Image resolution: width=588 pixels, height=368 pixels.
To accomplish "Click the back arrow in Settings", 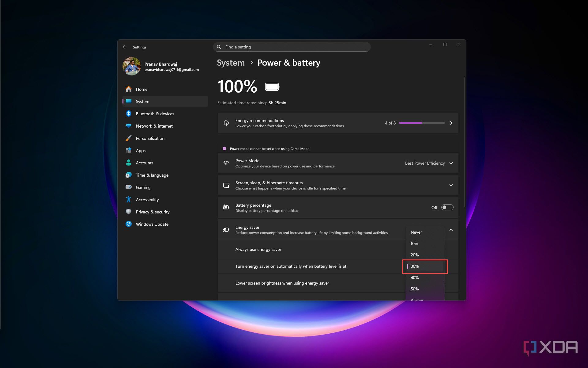I will point(125,47).
